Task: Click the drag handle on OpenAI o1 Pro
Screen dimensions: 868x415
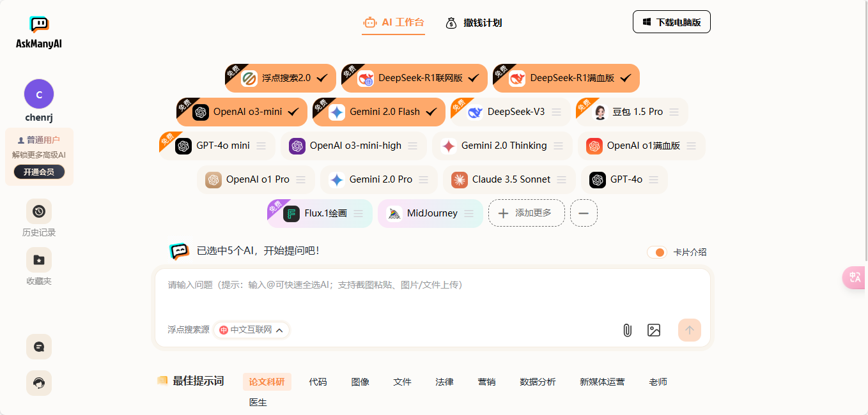Action: pyautogui.click(x=300, y=179)
